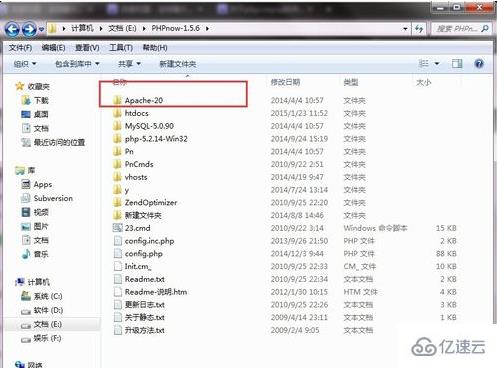Viewport: 497px width, 368px height.
Task: Open the 视频 library
Action: coord(41,212)
